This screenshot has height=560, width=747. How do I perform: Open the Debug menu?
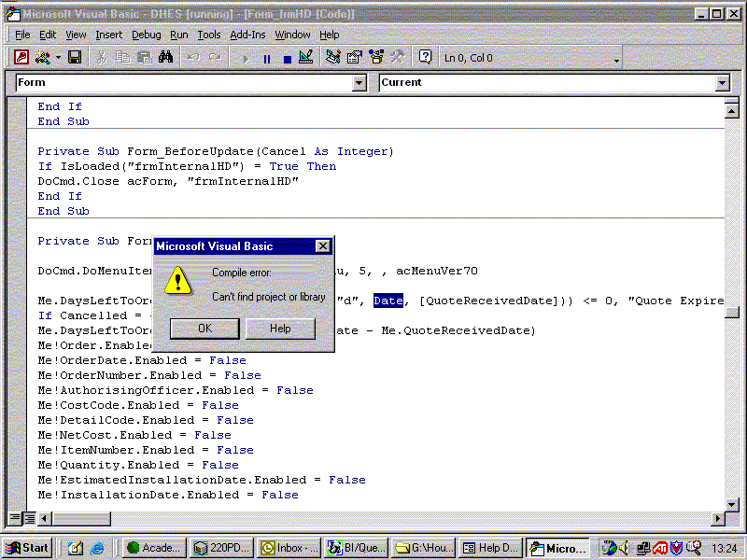[146, 35]
